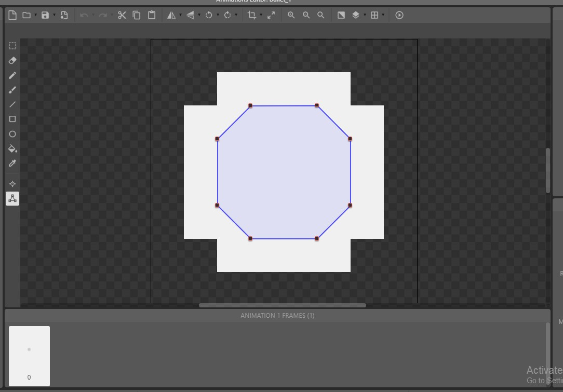563x392 pixels.
Task: Select the Ellipse shape tool
Action: pos(12,134)
